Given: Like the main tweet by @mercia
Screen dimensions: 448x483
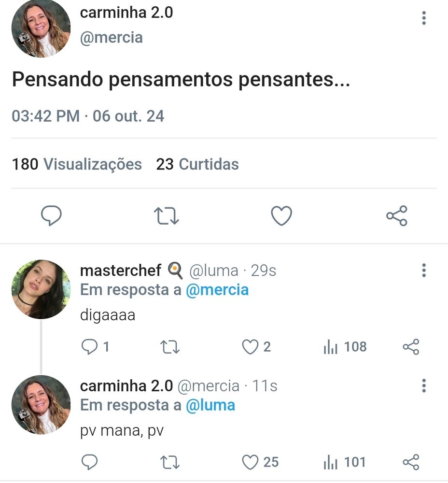Looking at the screenshot, I should [x=281, y=216].
